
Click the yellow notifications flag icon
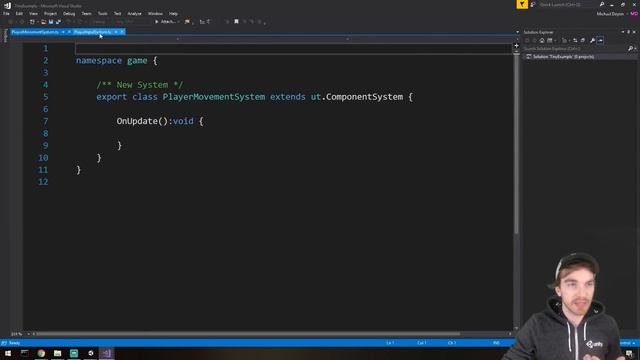522,4
